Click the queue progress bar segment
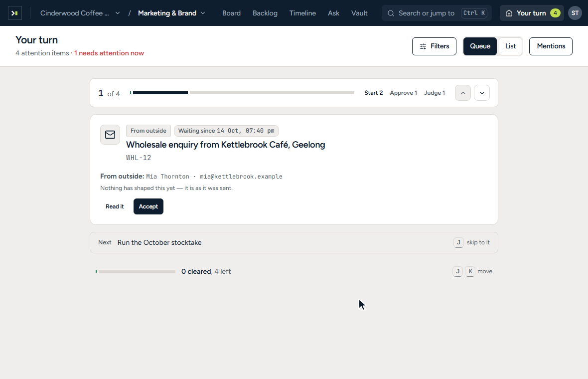The height and width of the screenshot is (379, 588). pos(160,93)
